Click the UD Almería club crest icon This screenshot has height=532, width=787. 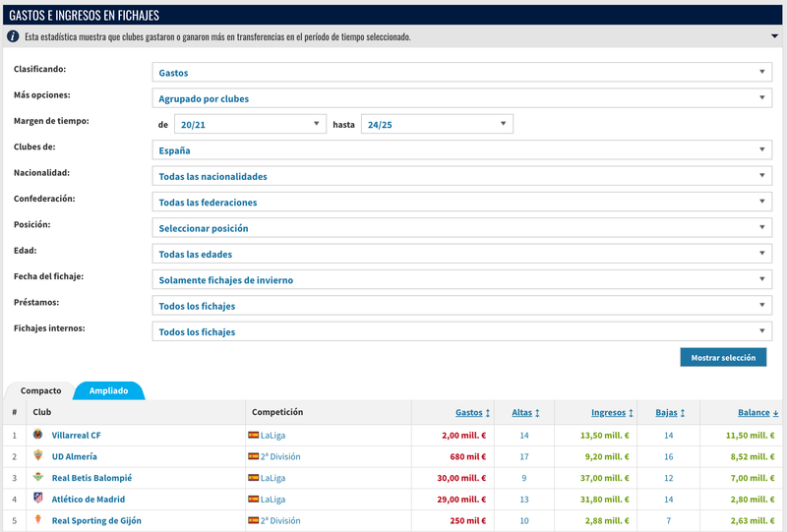37,456
